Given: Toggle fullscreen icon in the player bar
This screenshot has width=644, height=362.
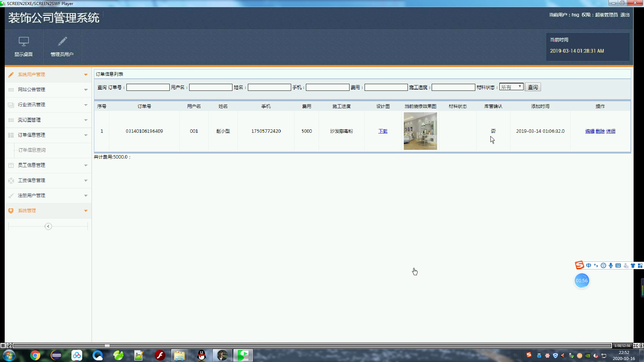Looking at the screenshot, I should pos(635,346).
